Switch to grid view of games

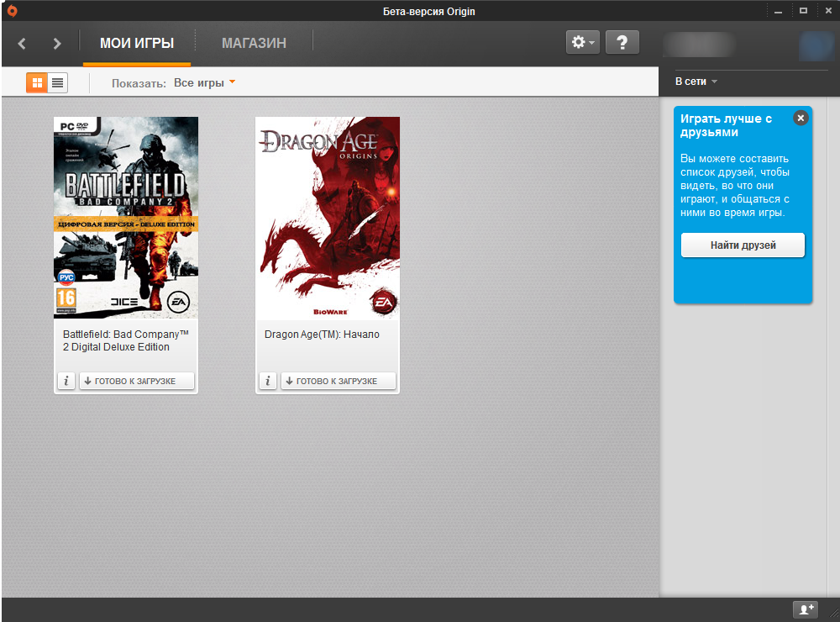(36, 82)
